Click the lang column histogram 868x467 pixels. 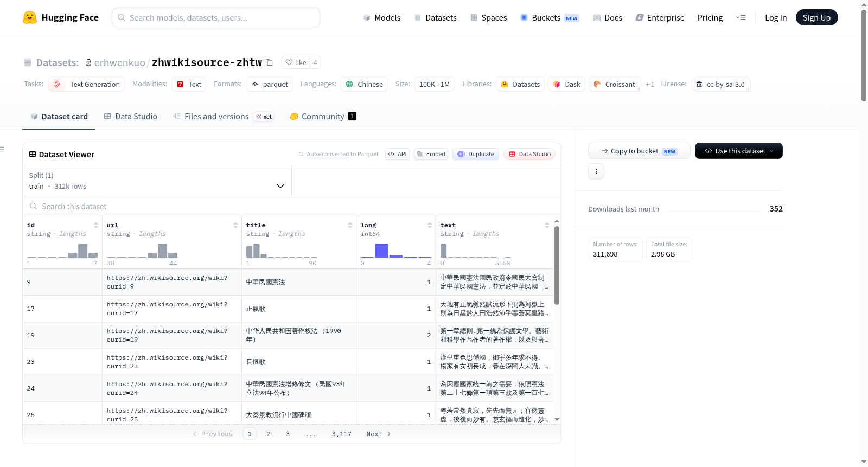click(x=396, y=251)
